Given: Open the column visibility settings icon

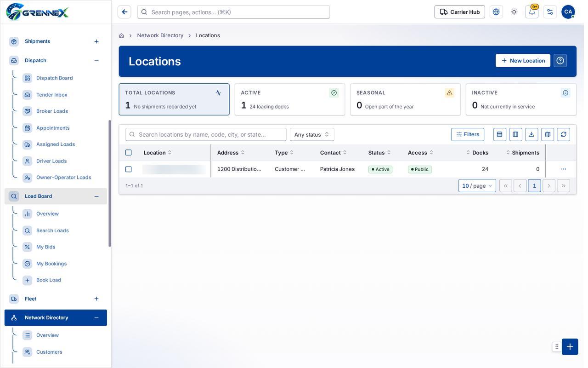Looking at the screenshot, I should pos(515,134).
